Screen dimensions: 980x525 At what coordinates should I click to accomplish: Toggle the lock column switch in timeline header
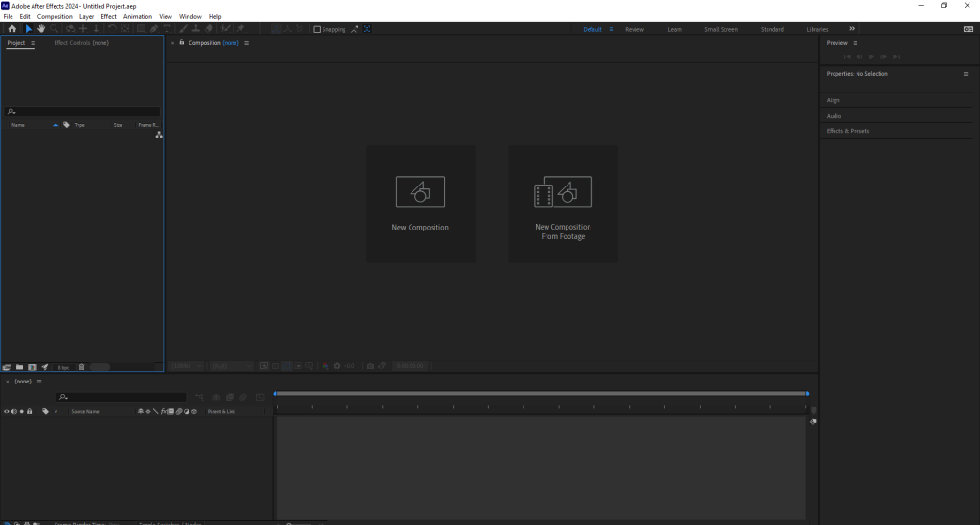pyautogui.click(x=30, y=411)
